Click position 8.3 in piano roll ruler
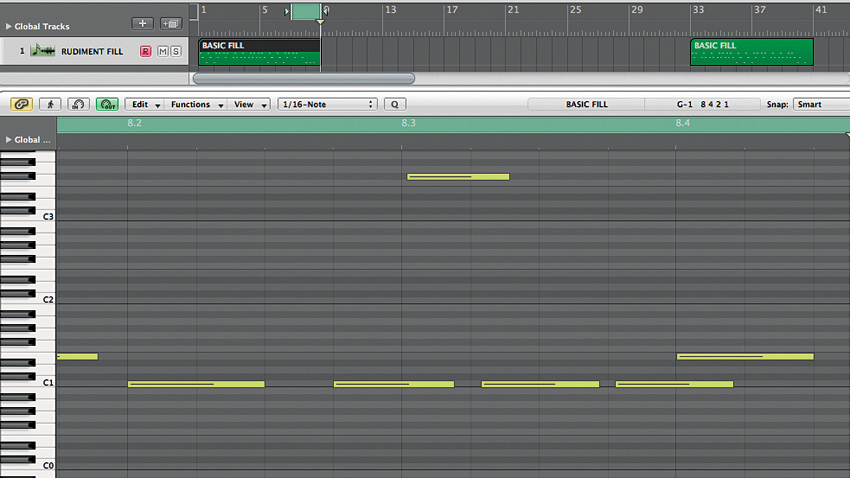Viewport: 850px width, 478px height. click(409, 123)
